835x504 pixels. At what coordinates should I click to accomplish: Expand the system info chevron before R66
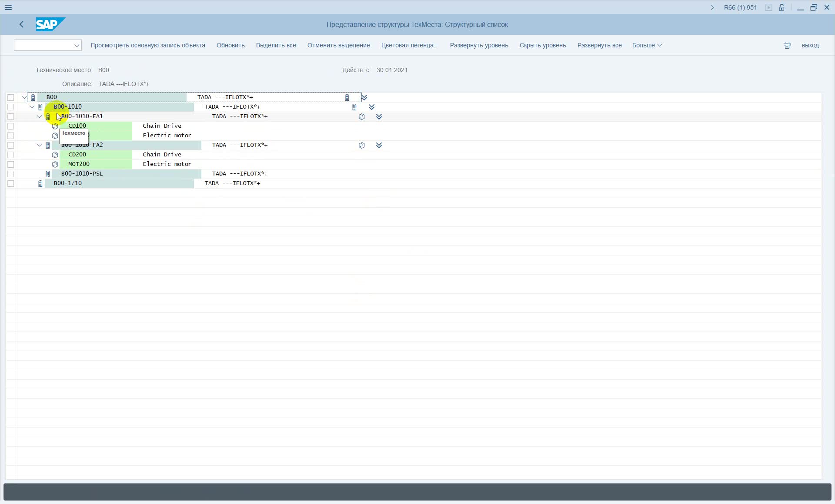(712, 7)
